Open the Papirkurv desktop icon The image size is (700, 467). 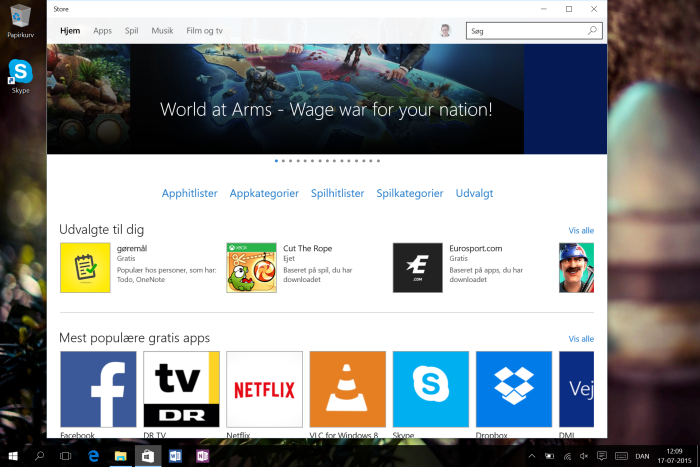click(20, 21)
